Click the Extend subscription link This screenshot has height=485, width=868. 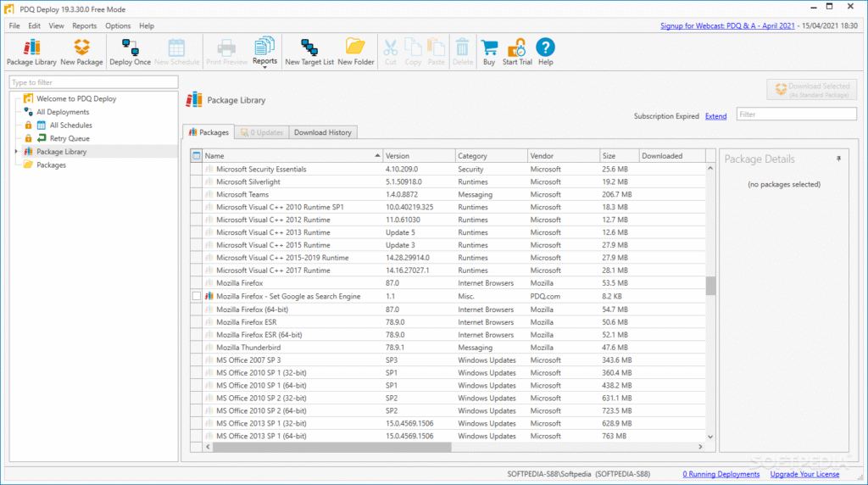click(x=715, y=116)
